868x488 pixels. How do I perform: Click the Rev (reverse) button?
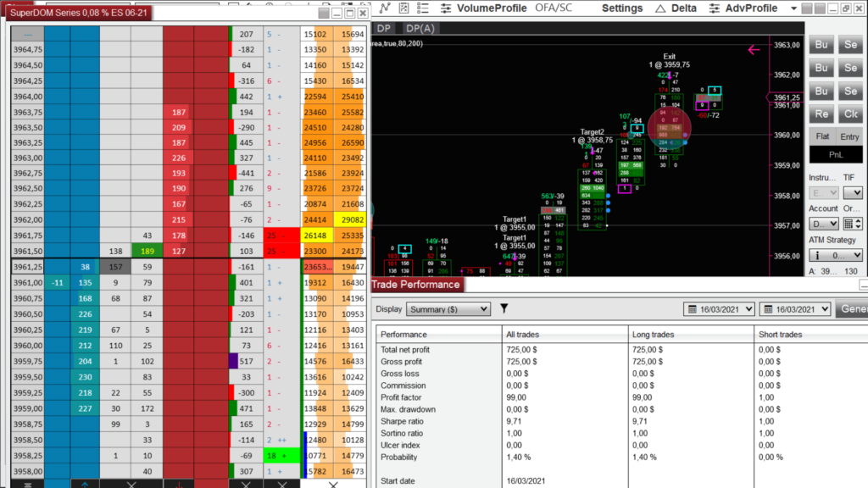tap(821, 114)
